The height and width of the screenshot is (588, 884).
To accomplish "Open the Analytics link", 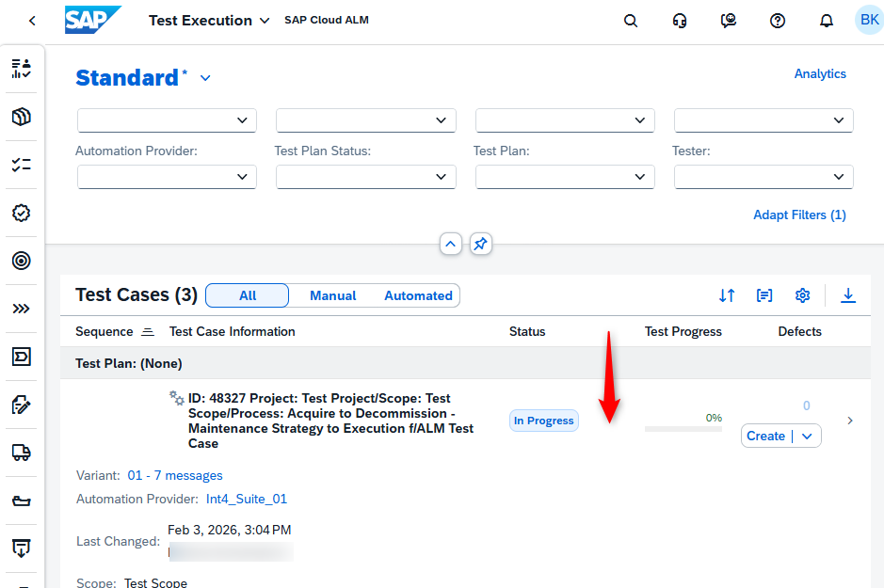I will 820,73.
